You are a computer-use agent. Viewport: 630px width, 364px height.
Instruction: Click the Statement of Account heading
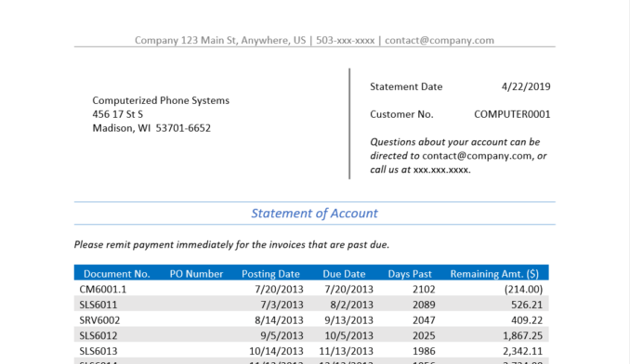click(x=315, y=213)
